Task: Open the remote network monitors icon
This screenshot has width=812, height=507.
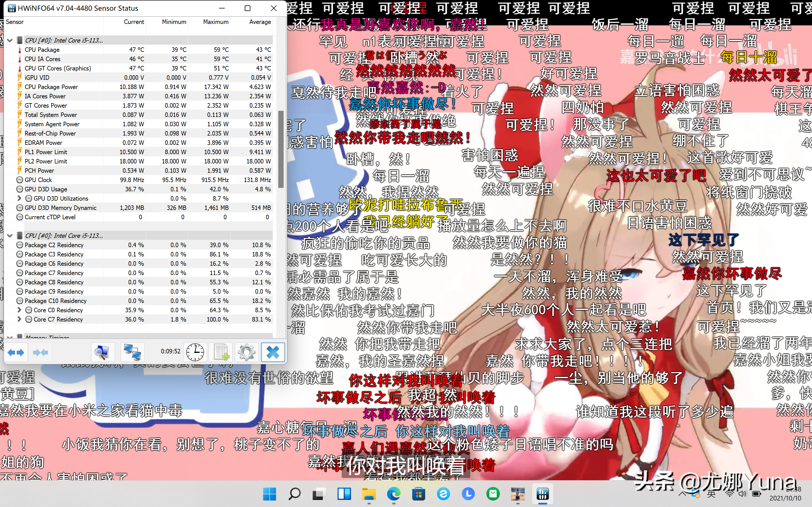Action: (132, 352)
